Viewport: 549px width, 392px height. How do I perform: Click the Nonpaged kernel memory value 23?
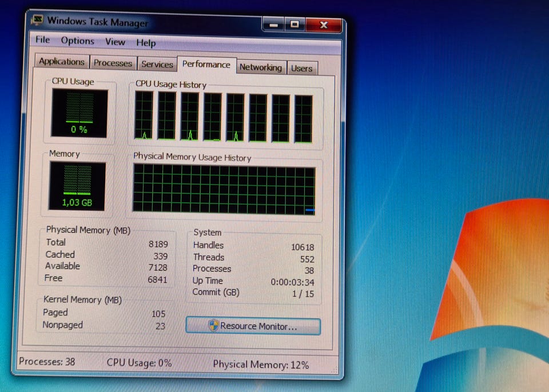pos(160,326)
